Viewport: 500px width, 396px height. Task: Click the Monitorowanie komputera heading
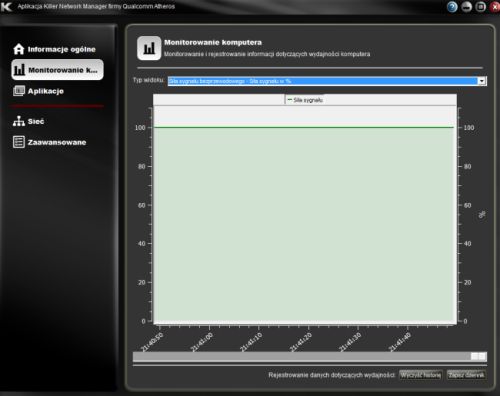(213, 42)
